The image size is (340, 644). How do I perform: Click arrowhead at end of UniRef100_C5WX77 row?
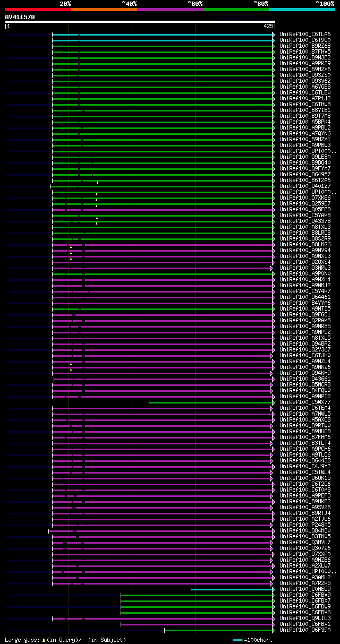(x=274, y=402)
